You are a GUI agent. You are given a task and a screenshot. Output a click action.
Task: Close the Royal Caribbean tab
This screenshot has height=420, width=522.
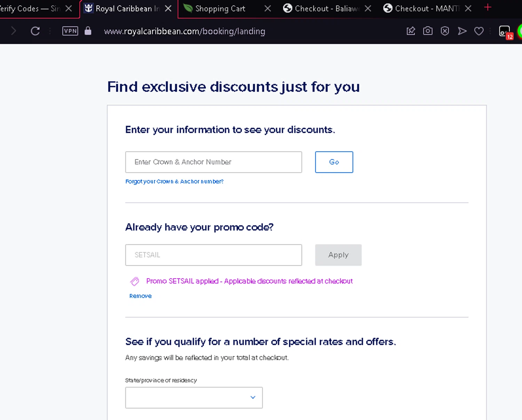pyautogui.click(x=168, y=8)
